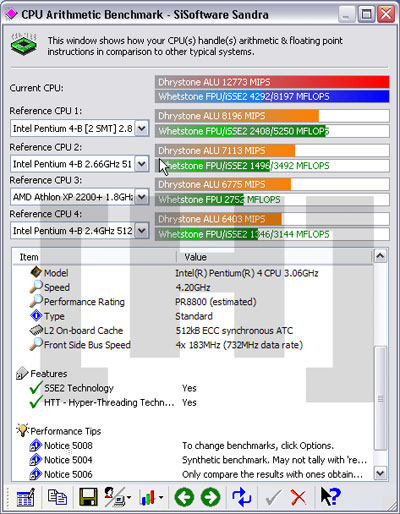Select the Intel Pentium 4-B 2.66GHz combo box
This screenshot has height=514, width=400.
click(x=80, y=164)
